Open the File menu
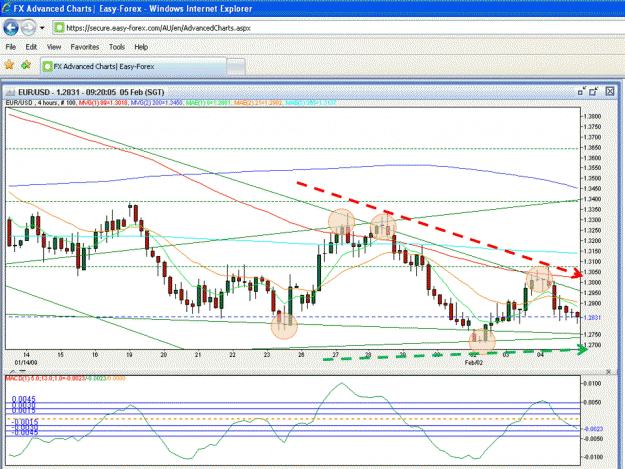Viewport: 625px width, 469px height. (11, 47)
